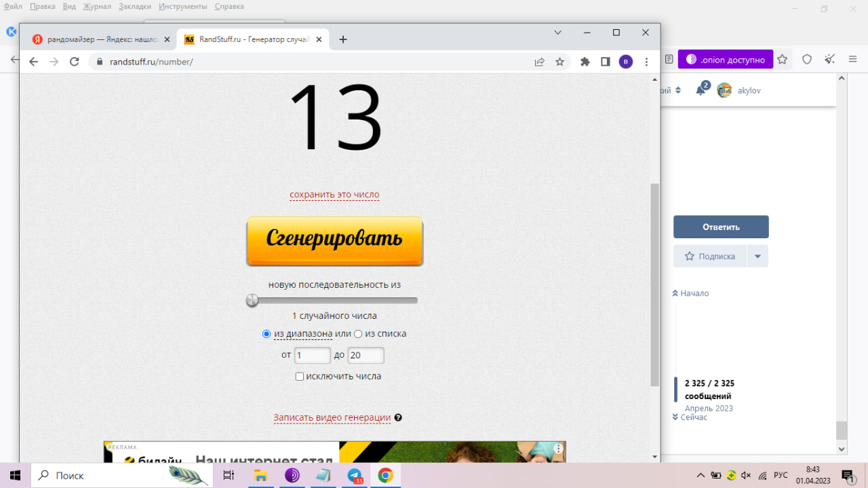This screenshot has height=488, width=868.
Task: Click the Chrome back arrow
Action: (34, 62)
